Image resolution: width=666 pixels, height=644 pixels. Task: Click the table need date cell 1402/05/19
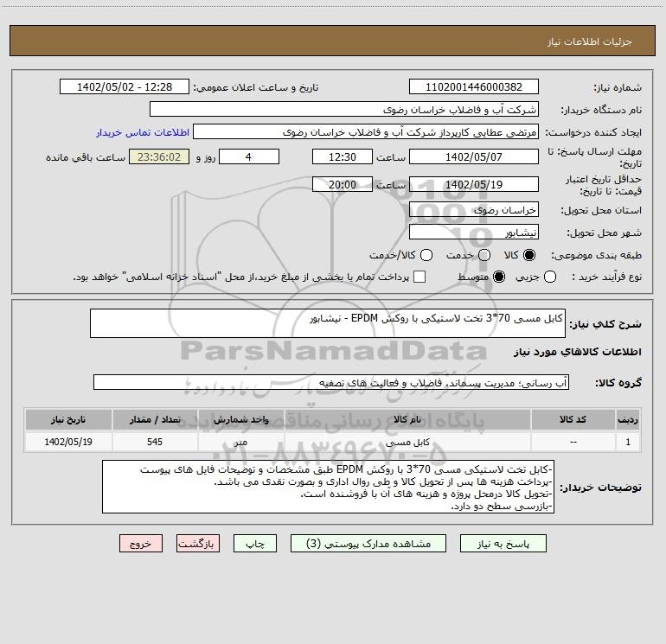[x=68, y=442]
